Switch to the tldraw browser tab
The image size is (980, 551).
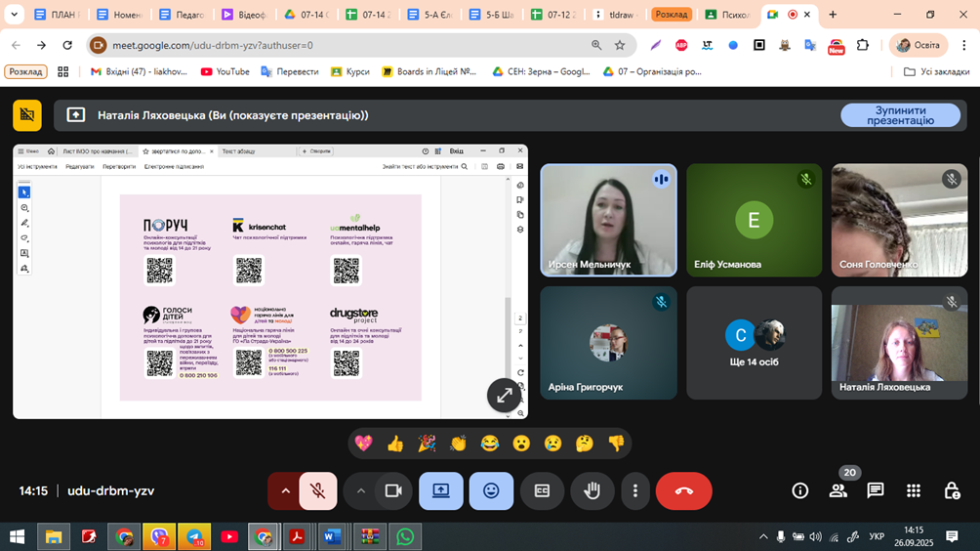click(x=619, y=15)
